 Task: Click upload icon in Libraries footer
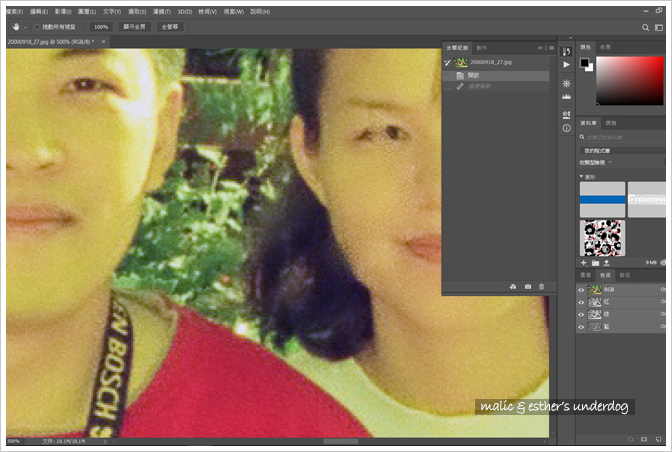(606, 263)
